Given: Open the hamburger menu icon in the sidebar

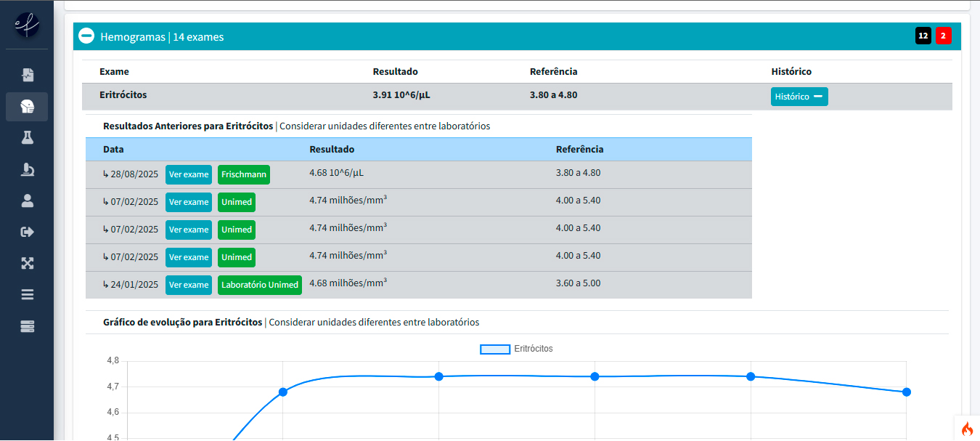Looking at the screenshot, I should coord(28,294).
